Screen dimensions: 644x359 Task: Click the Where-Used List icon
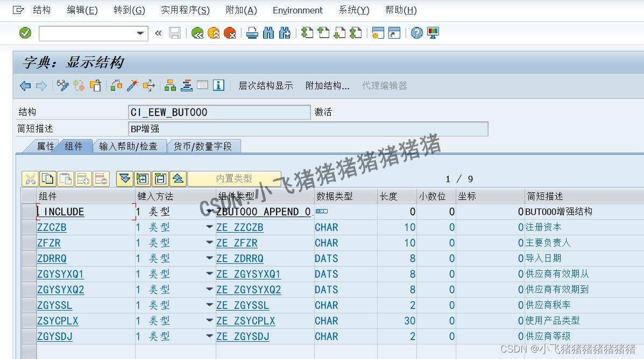point(148,86)
